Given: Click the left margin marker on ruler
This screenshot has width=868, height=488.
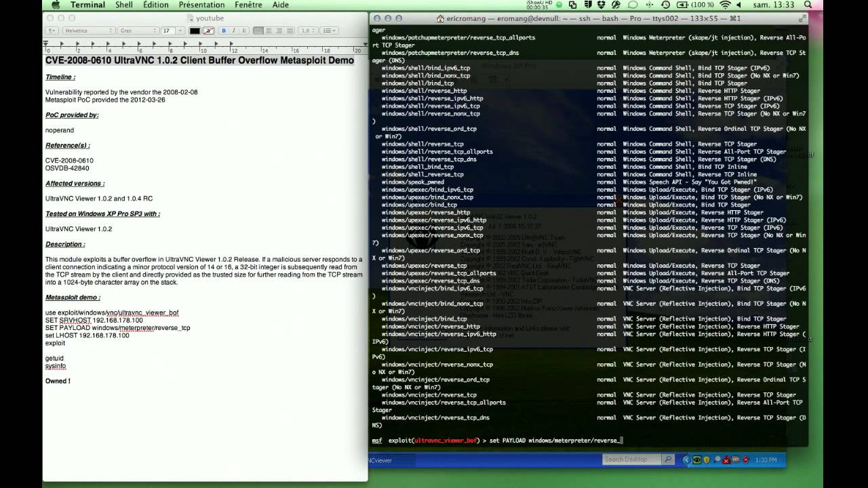Looking at the screenshot, I should pyautogui.click(x=46, y=44).
